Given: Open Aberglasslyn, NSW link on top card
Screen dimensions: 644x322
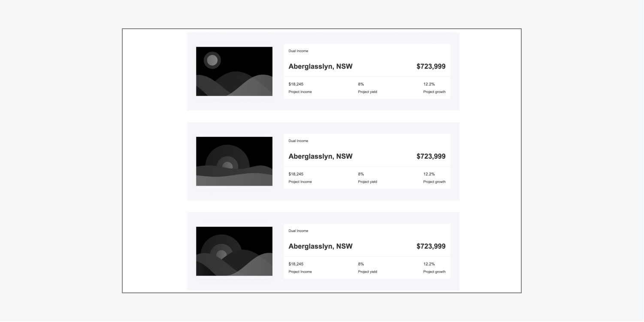Looking at the screenshot, I should point(320,66).
